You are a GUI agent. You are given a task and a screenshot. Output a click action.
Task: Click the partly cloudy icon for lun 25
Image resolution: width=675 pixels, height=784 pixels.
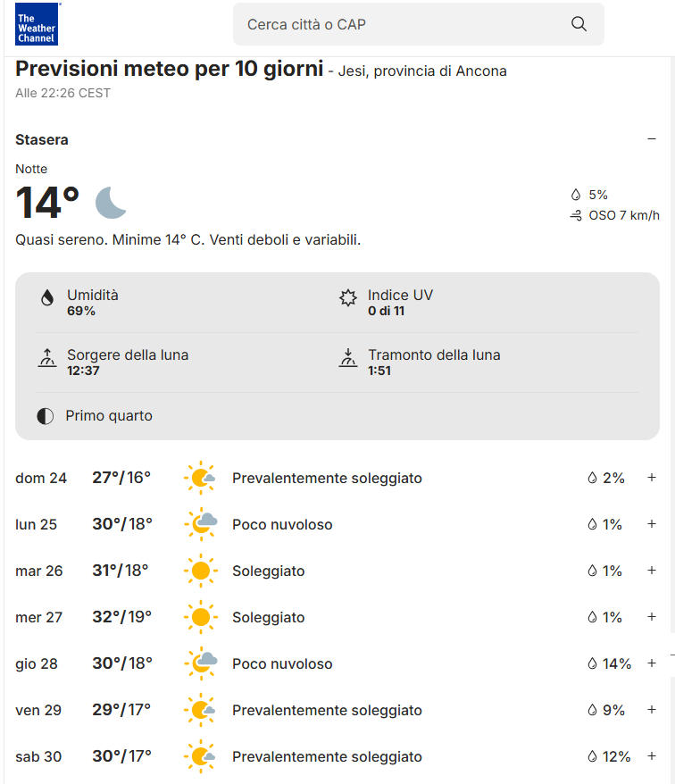click(x=201, y=524)
